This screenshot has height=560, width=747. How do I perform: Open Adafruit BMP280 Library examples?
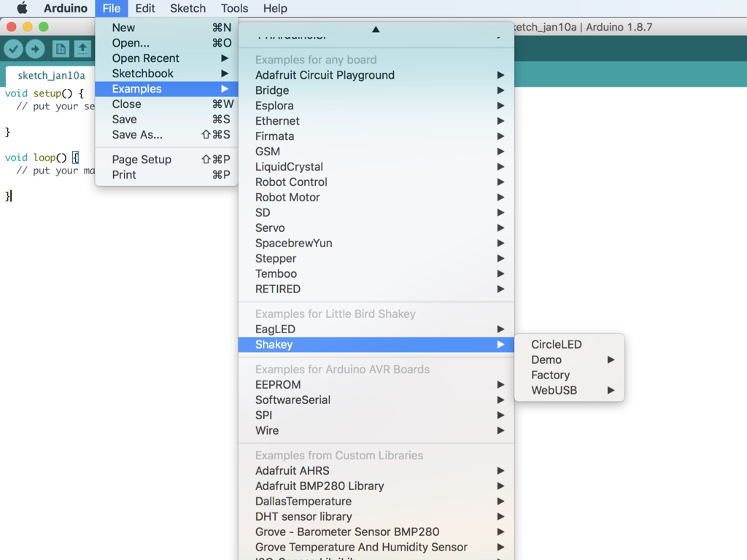point(376,486)
